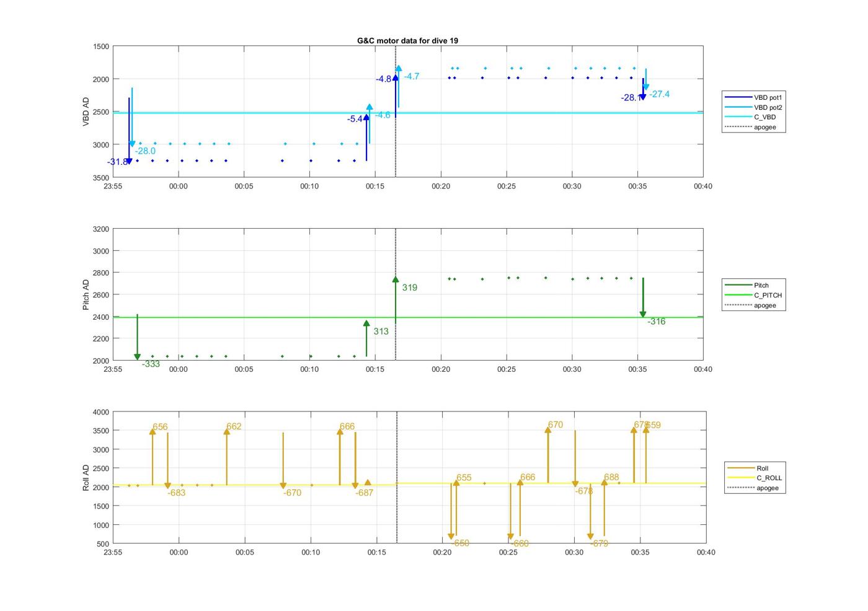This screenshot has width=868, height=611.
Task: Click the 2200 tick on the Pitch axis
Action: tap(101, 338)
